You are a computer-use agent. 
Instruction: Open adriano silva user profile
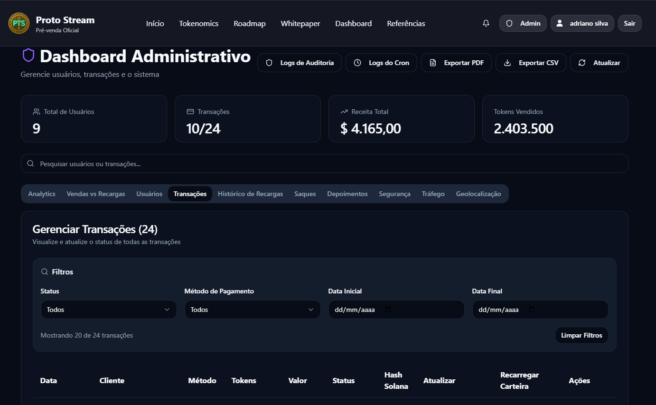coord(582,23)
